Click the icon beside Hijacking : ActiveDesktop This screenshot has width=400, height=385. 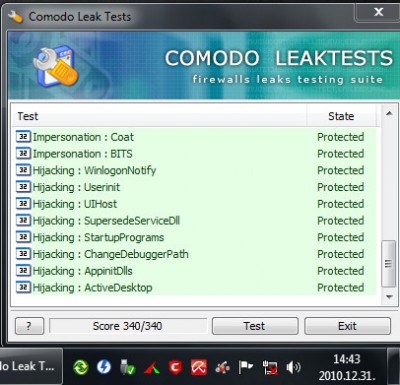[23, 287]
